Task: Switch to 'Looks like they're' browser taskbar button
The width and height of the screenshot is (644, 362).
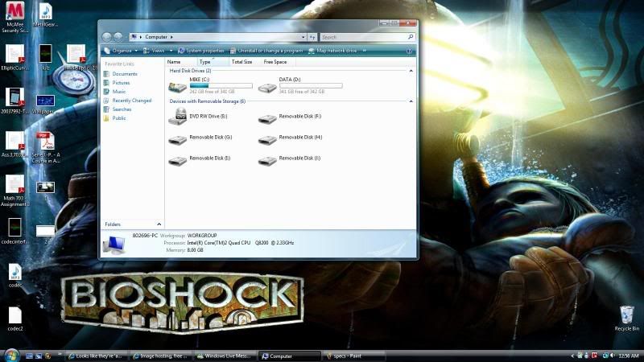Action: coord(98,356)
